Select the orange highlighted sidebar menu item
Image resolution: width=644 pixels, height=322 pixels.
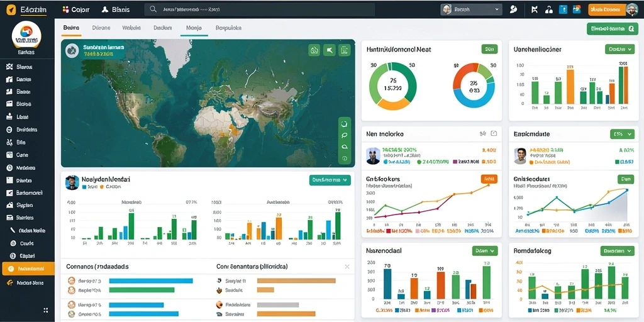click(x=28, y=269)
